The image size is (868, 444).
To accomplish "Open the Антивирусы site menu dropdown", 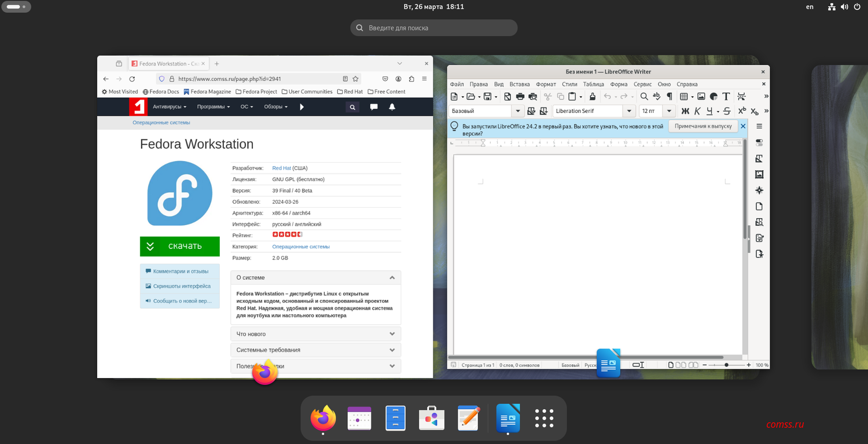I will (170, 107).
